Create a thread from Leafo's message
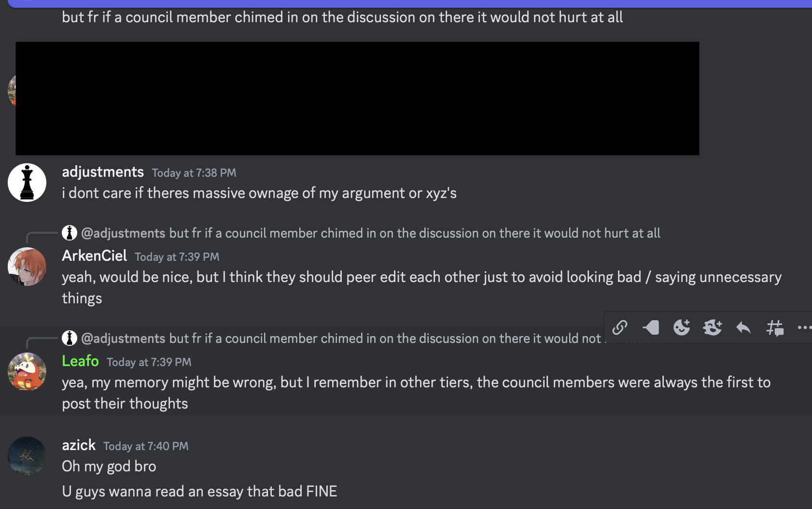Image resolution: width=812 pixels, height=509 pixels. 775,328
